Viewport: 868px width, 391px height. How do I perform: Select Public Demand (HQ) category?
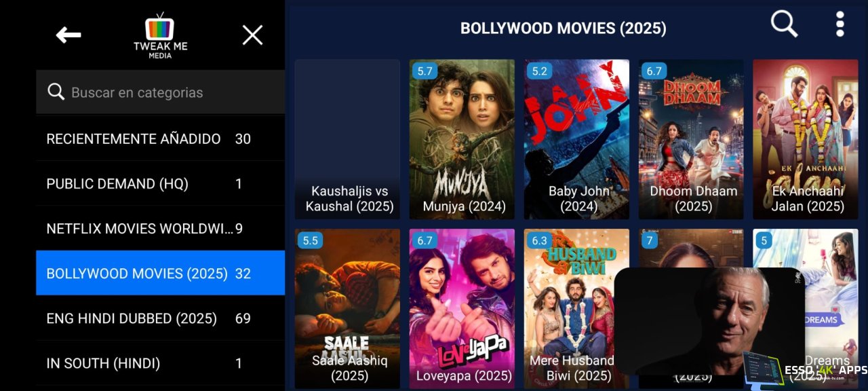[x=161, y=183]
